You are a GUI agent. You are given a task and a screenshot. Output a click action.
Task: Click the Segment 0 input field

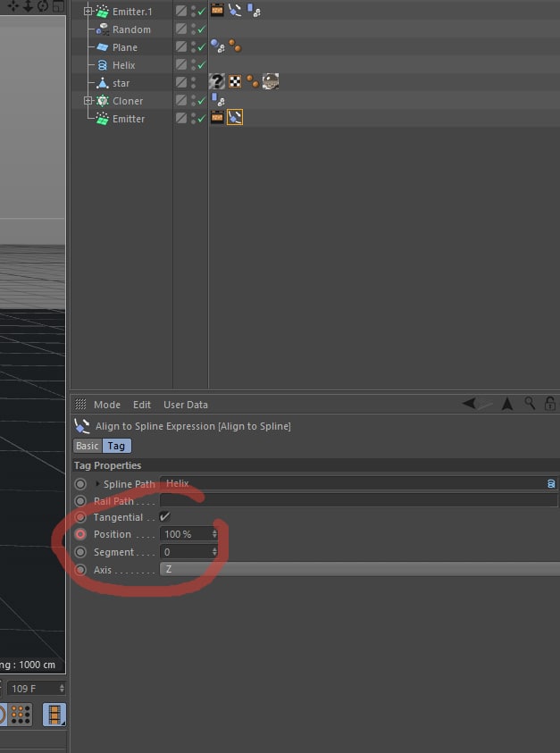[x=188, y=552]
